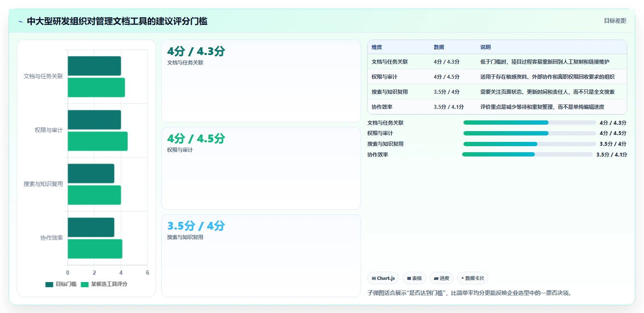Click the dark target bar for 权限与审计
This screenshot has height=313, width=644.
[x=94, y=120]
